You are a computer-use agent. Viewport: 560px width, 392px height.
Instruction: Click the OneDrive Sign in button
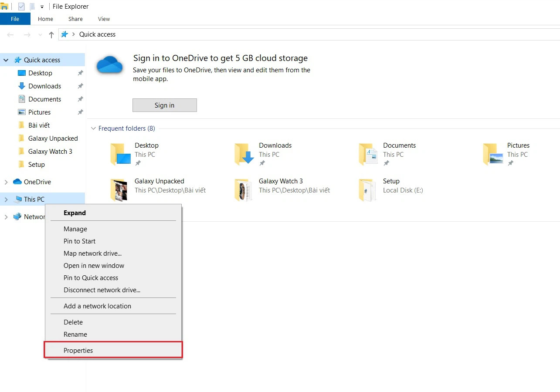[x=165, y=105]
